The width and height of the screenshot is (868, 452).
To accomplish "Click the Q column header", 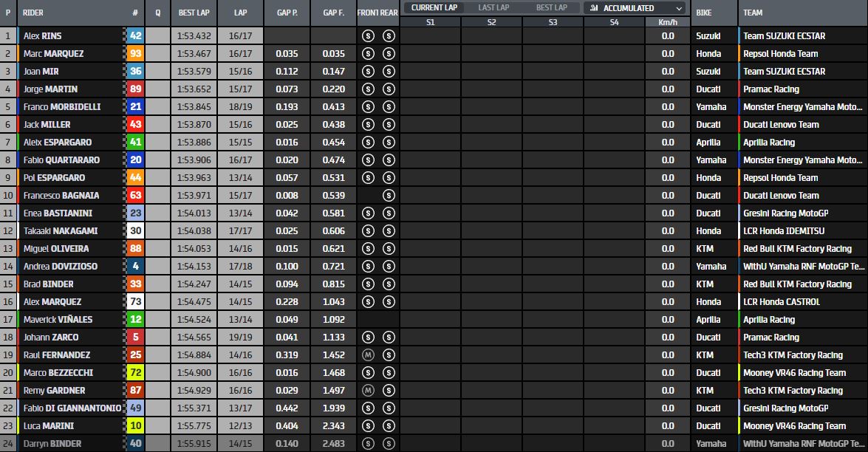I will pyautogui.click(x=158, y=13).
